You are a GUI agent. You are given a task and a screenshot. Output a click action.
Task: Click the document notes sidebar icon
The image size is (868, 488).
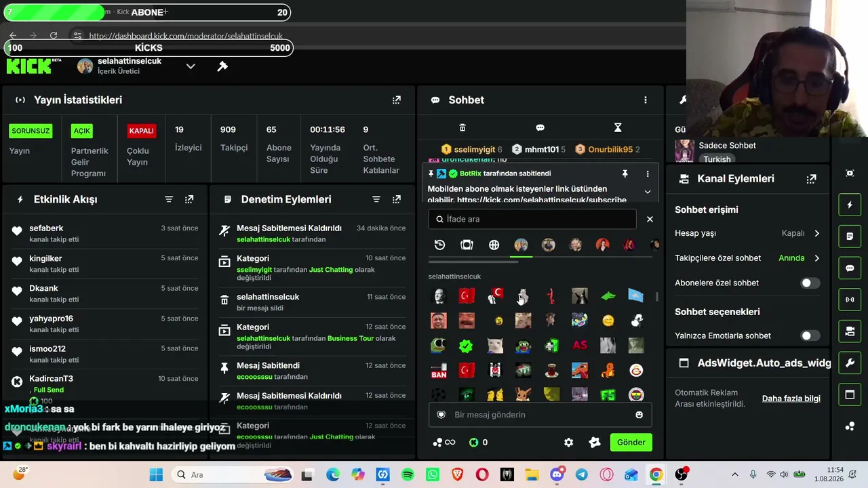click(850, 237)
